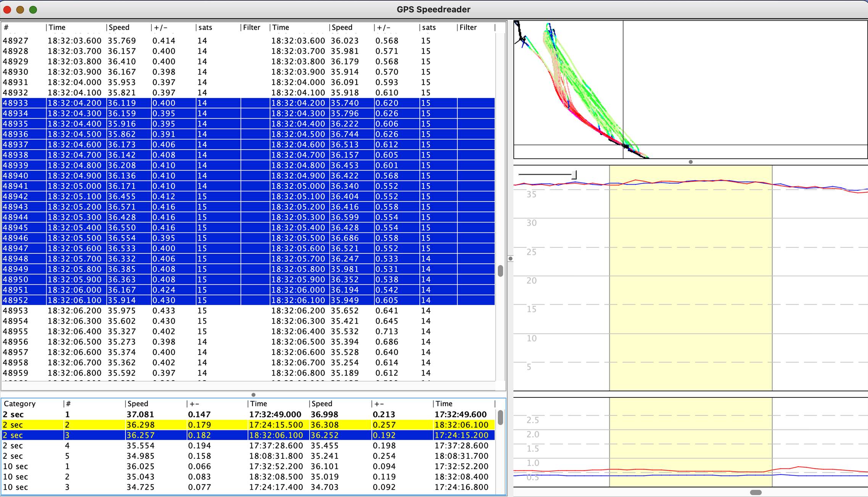Click the results table vertical scrollbar thumb
This screenshot has height=497, width=868.
tap(500, 417)
